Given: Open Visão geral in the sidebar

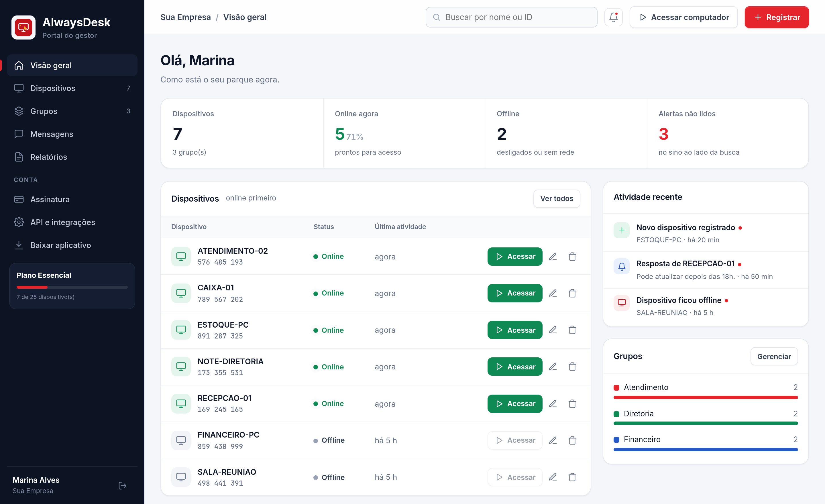Looking at the screenshot, I should (72, 65).
